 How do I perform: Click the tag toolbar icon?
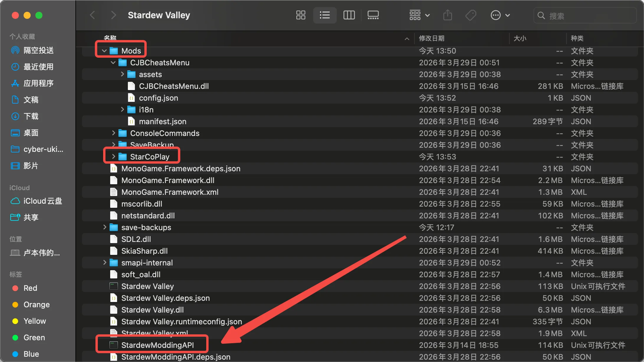coord(470,15)
